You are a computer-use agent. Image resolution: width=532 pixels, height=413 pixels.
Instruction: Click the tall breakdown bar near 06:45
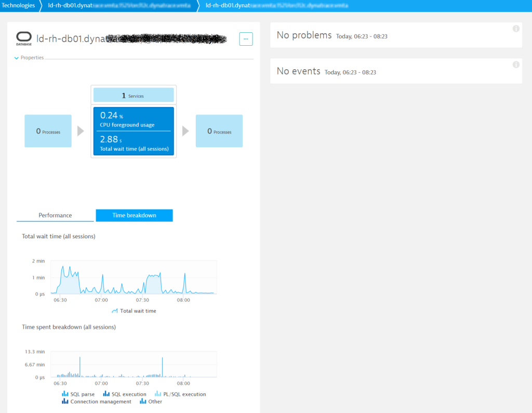[79, 367]
